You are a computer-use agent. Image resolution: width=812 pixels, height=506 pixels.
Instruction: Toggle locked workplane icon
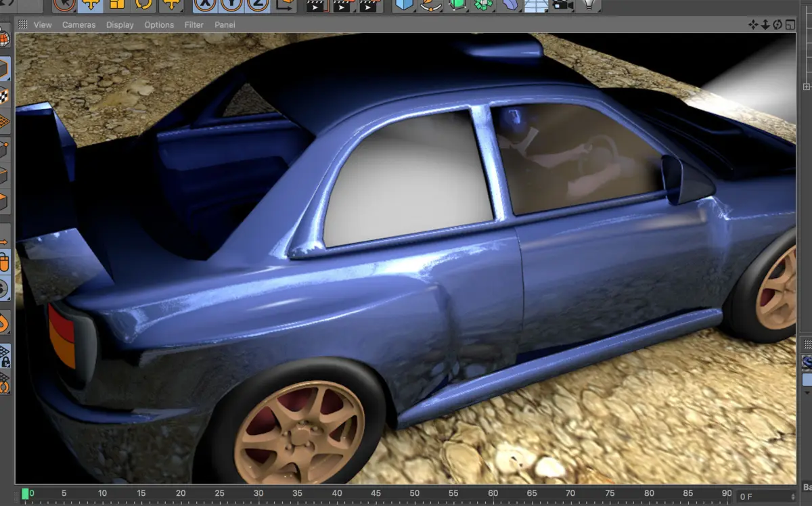pos(4,356)
